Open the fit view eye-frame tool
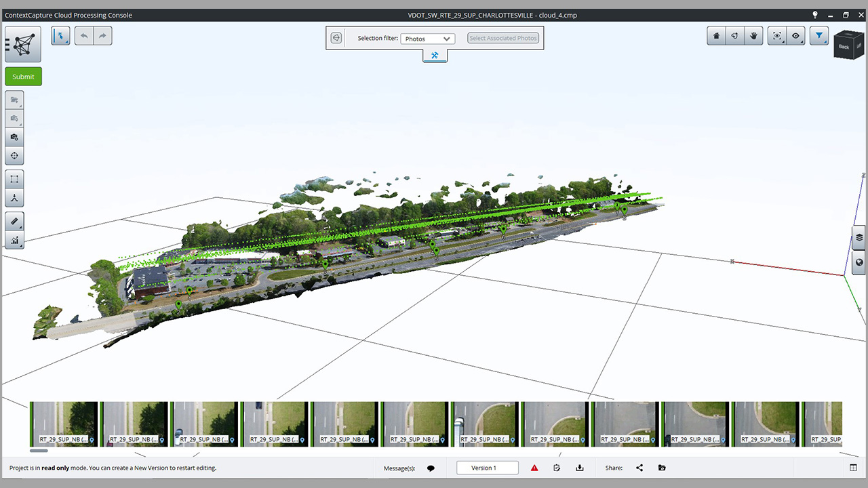The height and width of the screenshot is (488, 868). coord(777,36)
